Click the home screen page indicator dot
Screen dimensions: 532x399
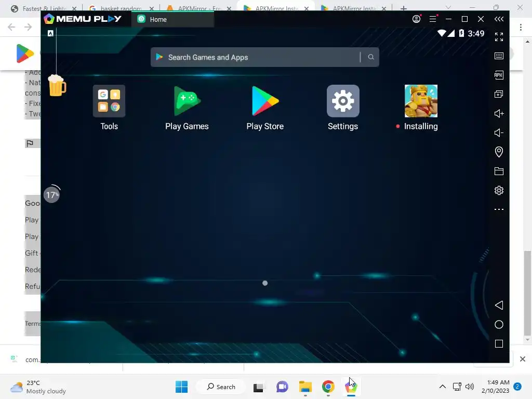(x=265, y=283)
